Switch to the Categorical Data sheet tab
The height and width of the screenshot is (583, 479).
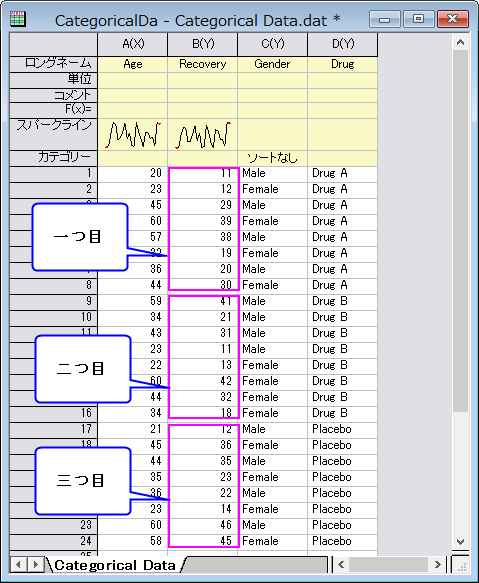(115, 566)
